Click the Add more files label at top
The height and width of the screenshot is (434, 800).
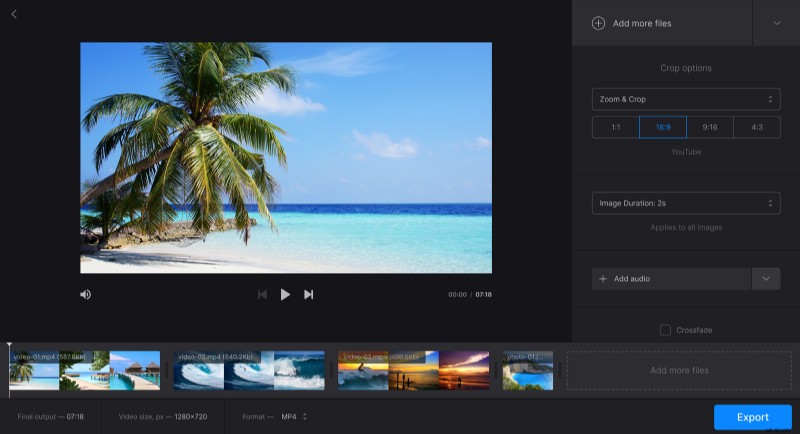coord(642,23)
